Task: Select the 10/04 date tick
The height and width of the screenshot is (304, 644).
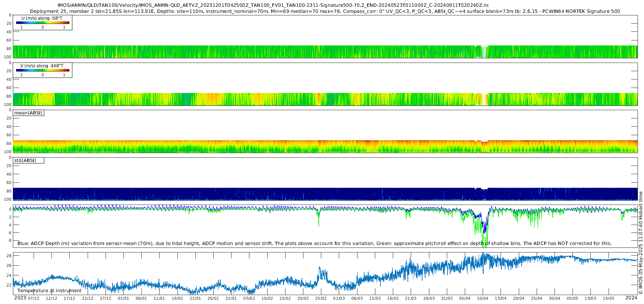Action: click(x=483, y=298)
